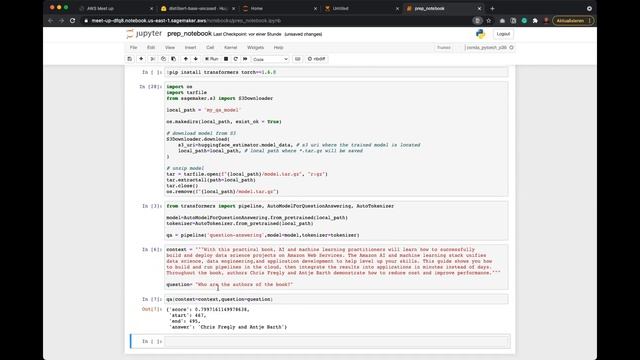Click the qa(context=context,question=question) cell
Screen dimensions: 640x360
click(336, 299)
